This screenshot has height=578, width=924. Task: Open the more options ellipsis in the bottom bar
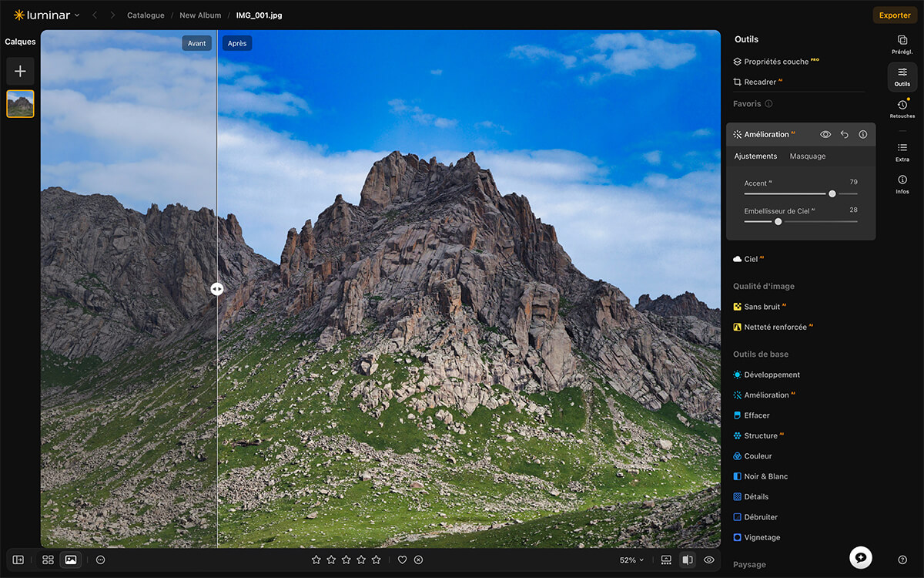point(100,560)
